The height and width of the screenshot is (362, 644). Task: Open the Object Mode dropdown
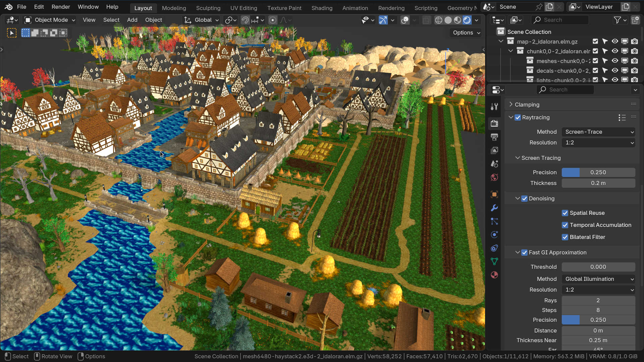(x=50, y=20)
